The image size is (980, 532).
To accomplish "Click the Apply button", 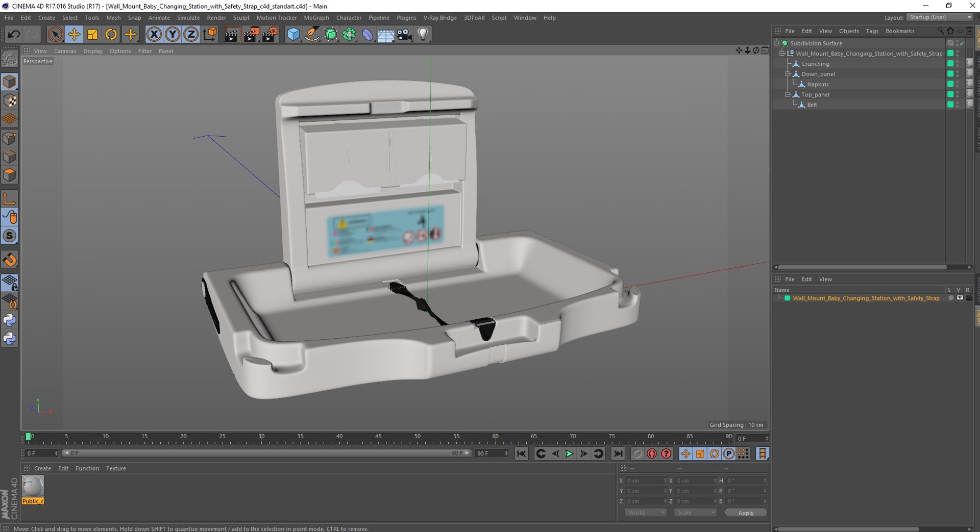I will tap(745, 513).
